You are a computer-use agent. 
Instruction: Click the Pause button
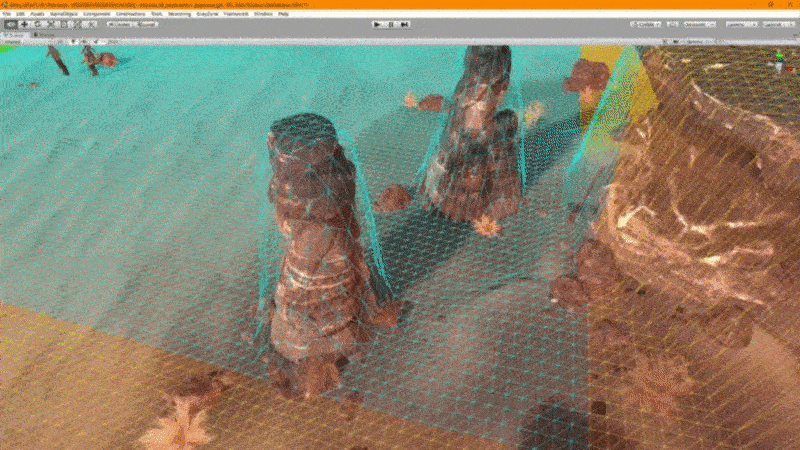[391, 24]
